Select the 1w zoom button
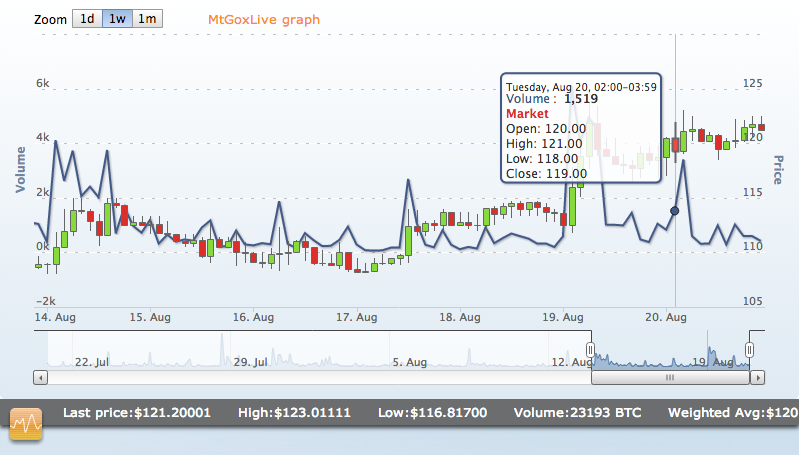Screen dimensions: 799x455 117,19
